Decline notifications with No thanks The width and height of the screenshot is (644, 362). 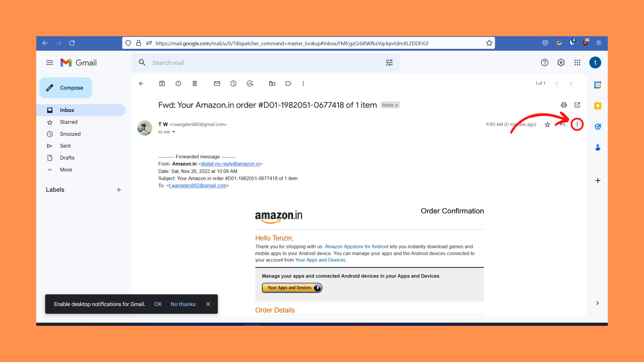coord(183,304)
